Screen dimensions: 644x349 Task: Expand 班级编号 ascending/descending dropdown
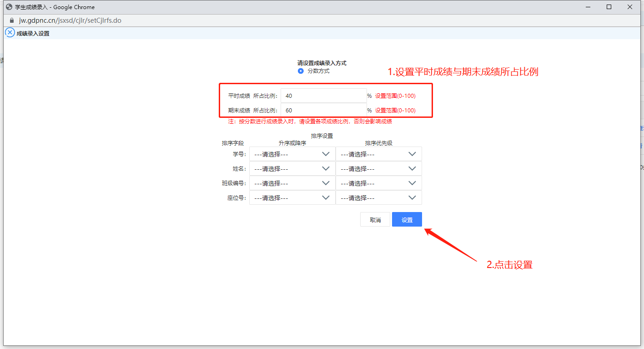tap(292, 183)
